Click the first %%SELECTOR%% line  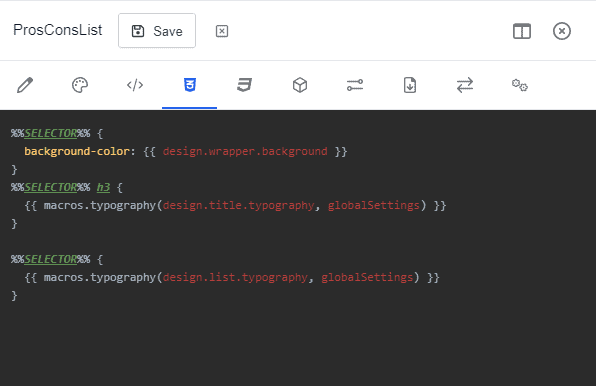[x=57, y=133]
